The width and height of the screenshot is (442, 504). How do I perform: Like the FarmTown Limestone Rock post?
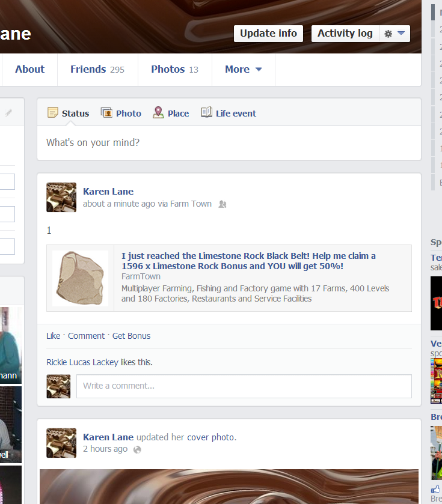tap(53, 336)
